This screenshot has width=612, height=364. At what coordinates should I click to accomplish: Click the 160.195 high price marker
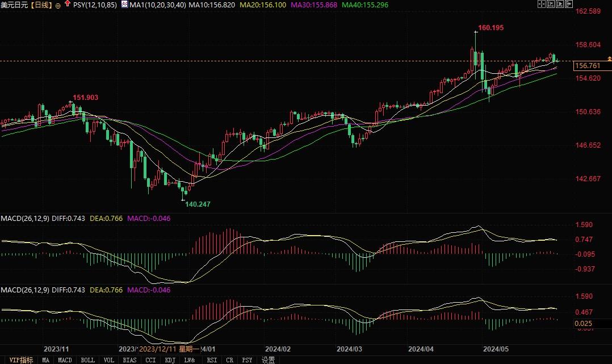(x=489, y=27)
